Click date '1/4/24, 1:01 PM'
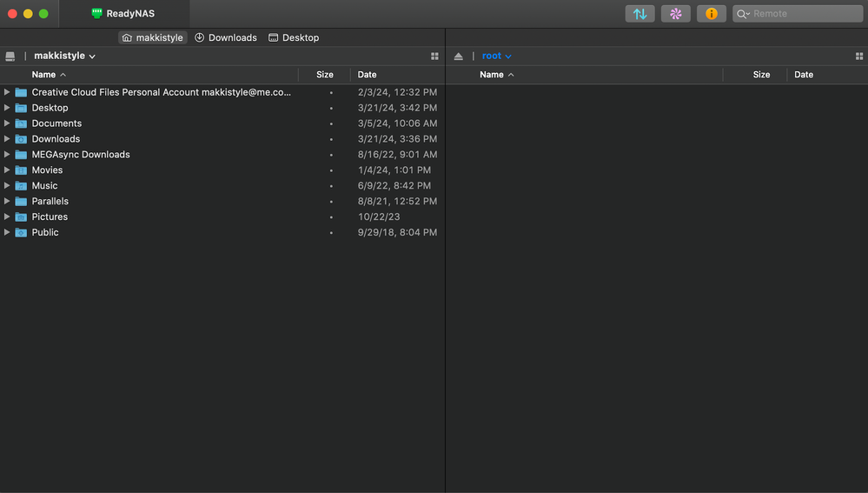The height and width of the screenshot is (493, 868). [394, 170]
